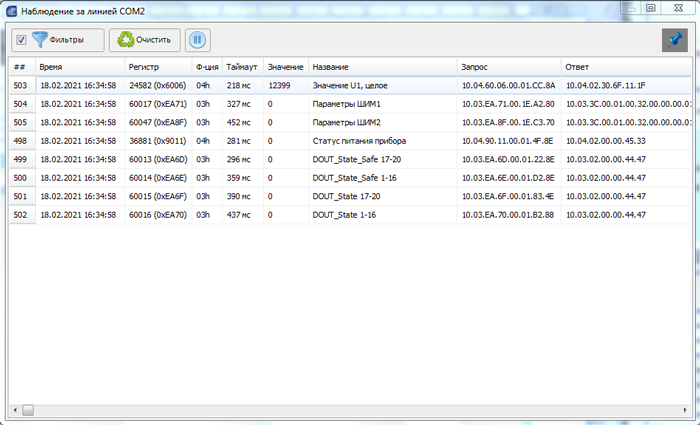Click the window icon in title bar

10,8
